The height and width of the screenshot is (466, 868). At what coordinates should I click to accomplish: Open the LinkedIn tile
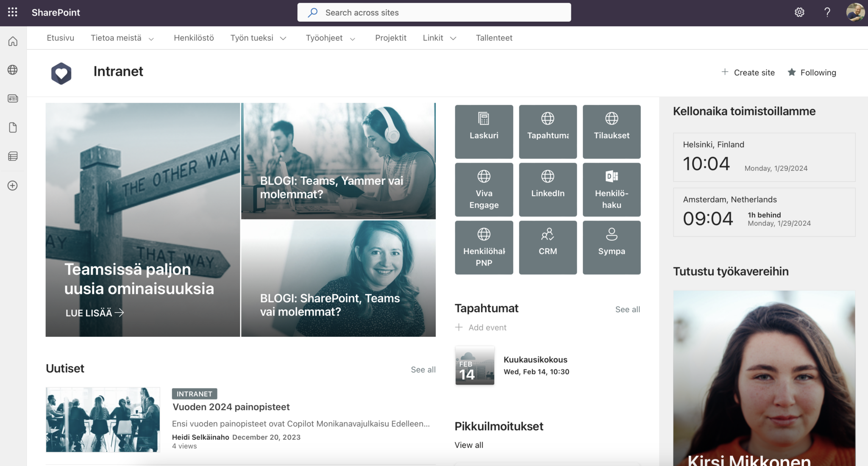548,189
